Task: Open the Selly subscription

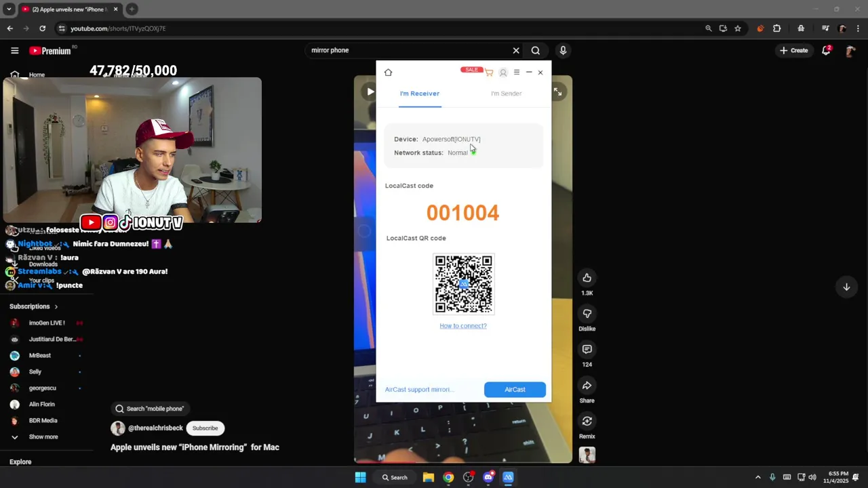Action: pyautogui.click(x=46, y=372)
